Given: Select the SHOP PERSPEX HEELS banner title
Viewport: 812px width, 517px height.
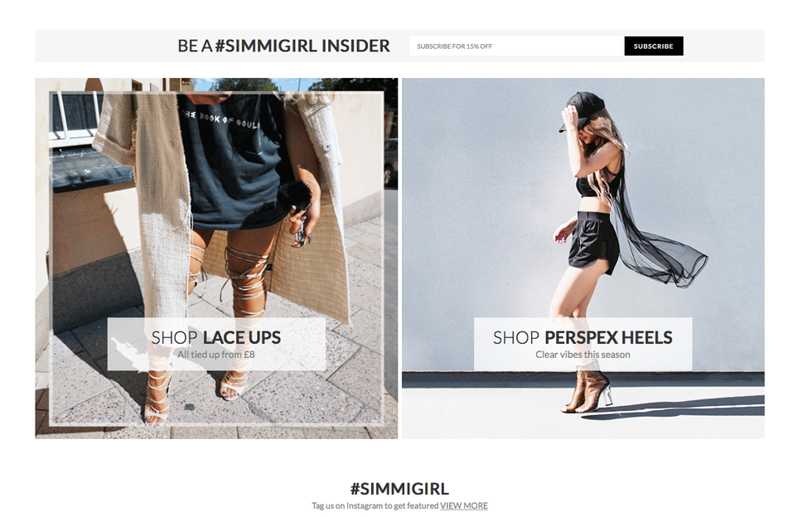Looking at the screenshot, I should 582,337.
